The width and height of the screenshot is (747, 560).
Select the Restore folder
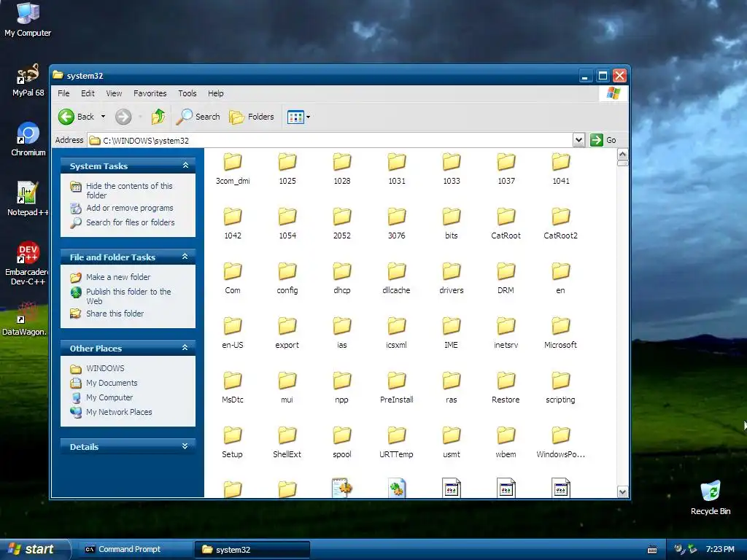coord(506,388)
